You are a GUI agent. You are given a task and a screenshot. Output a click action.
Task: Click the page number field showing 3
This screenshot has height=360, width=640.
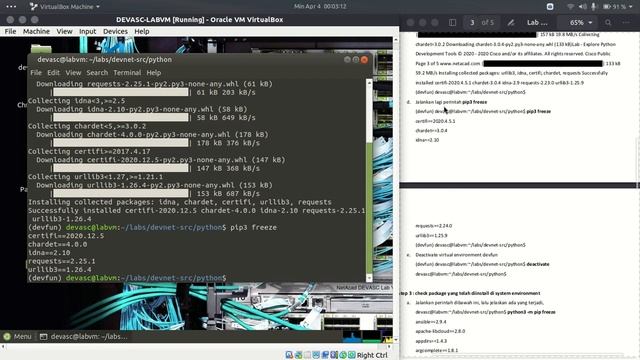472,22
